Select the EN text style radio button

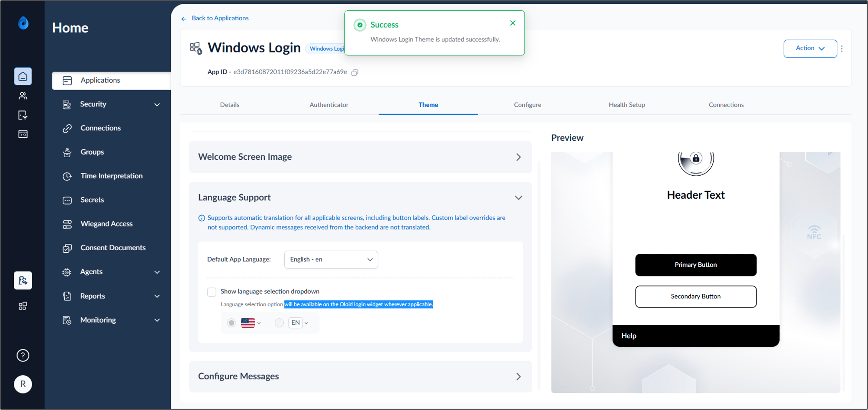[279, 323]
